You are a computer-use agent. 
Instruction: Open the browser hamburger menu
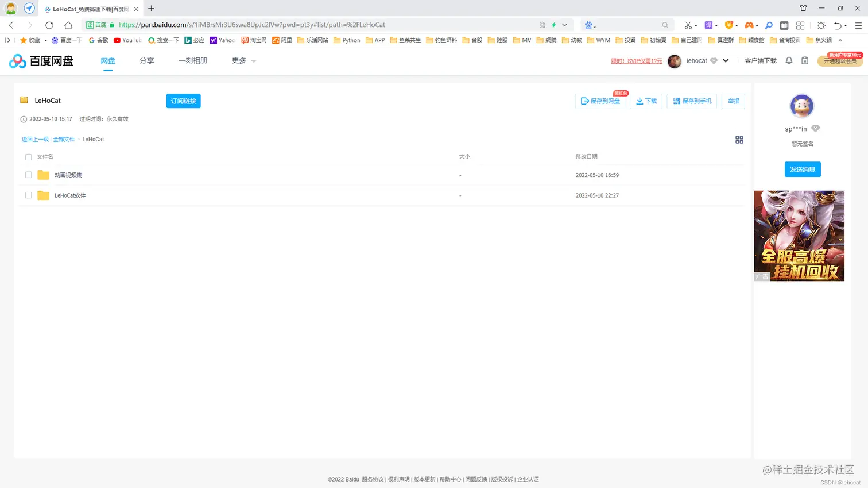point(858,25)
